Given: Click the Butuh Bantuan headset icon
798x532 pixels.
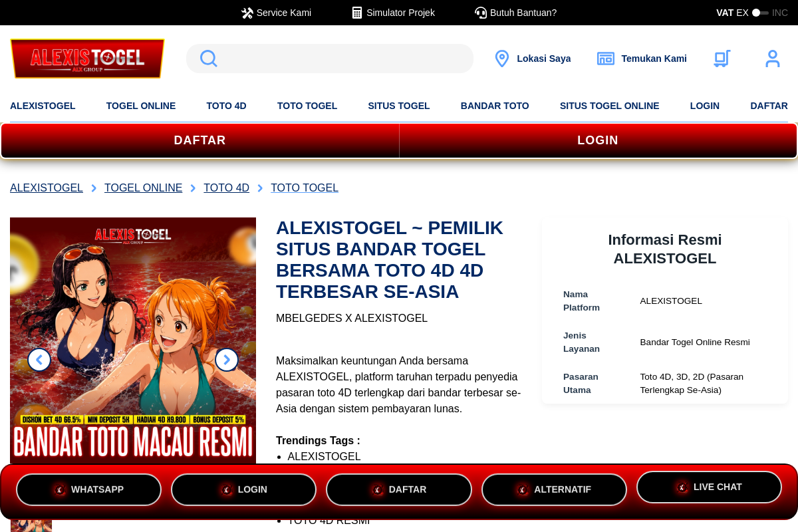Looking at the screenshot, I should point(481,13).
